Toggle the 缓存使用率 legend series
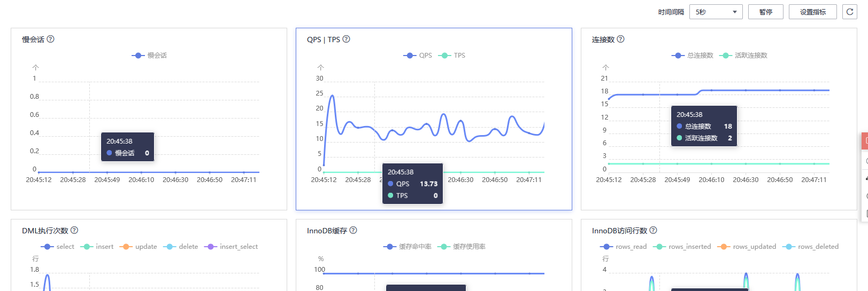Viewport: 868px width, 291px height. coord(461,247)
